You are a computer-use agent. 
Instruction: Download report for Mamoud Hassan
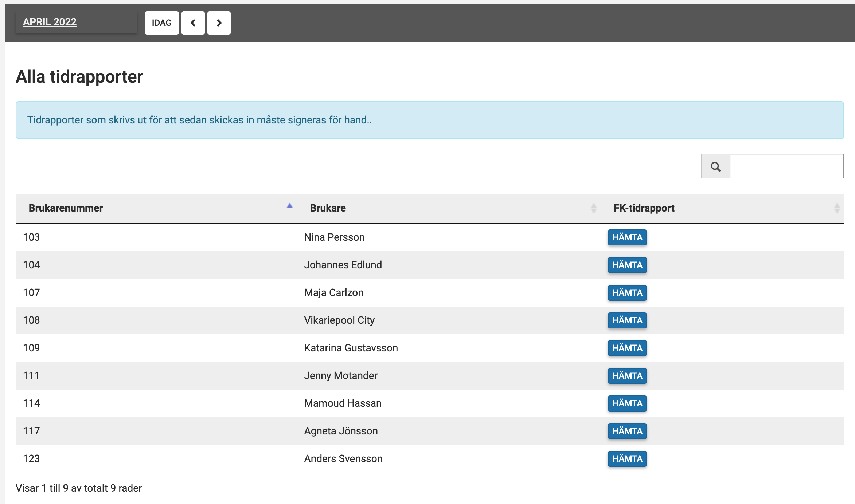click(627, 403)
